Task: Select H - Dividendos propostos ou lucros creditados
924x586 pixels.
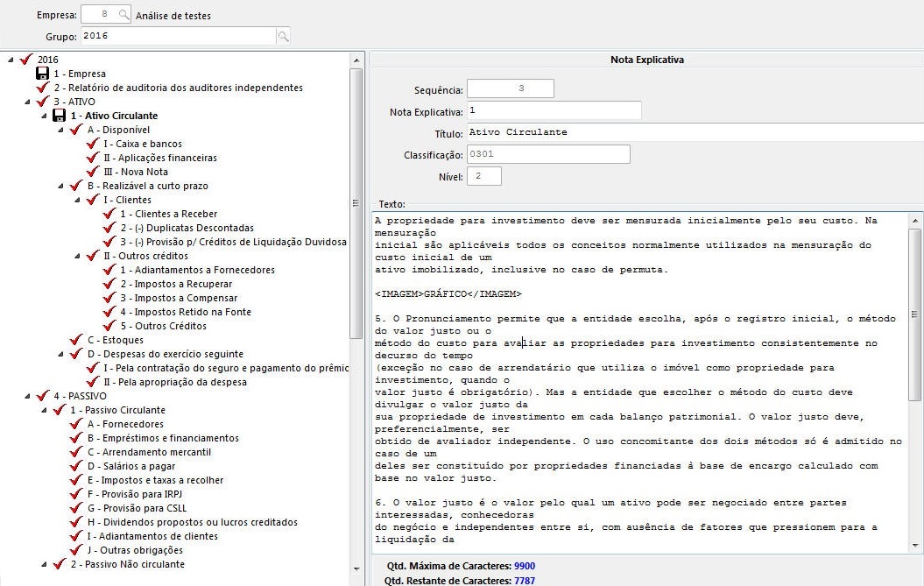Action: coord(192,522)
